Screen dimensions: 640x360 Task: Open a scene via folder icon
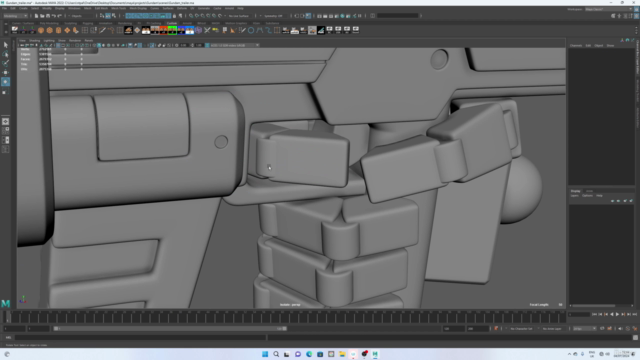pos(42,16)
